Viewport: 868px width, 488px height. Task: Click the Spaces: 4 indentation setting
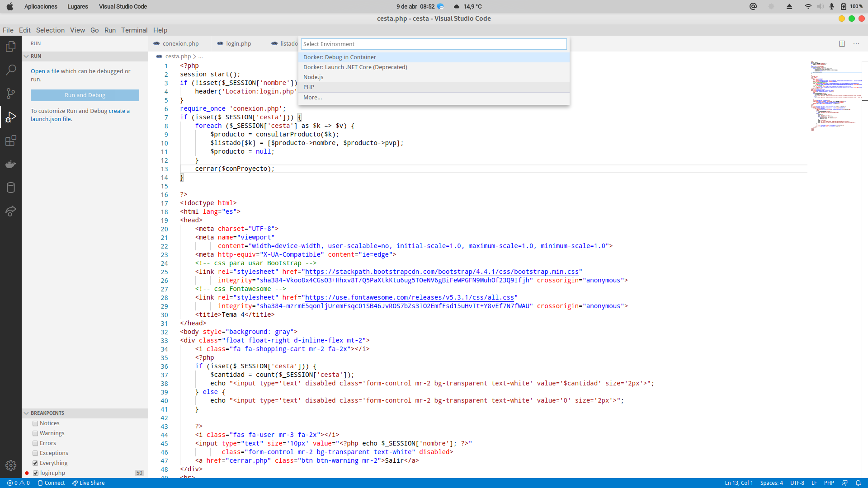click(771, 483)
